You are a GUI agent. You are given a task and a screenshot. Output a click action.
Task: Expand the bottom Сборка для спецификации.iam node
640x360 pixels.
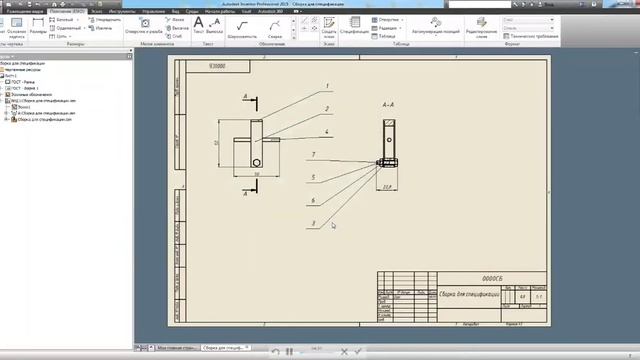6,120
